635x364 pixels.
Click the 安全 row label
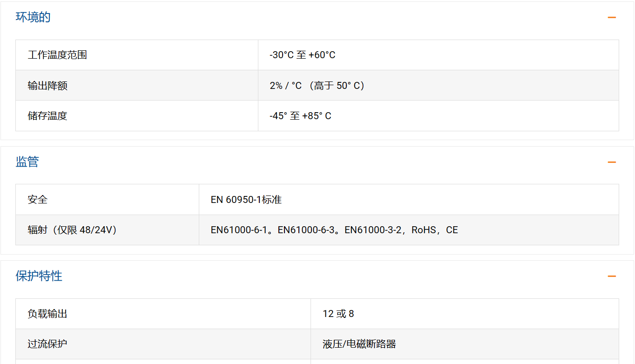(x=38, y=200)
